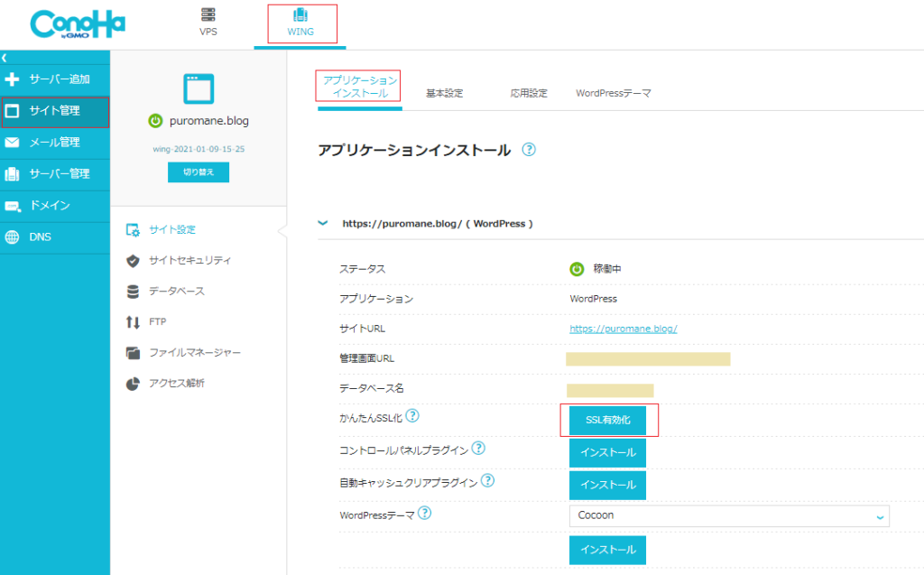Open the WordPress theme dropdown showing Cocoon
The height and width of the screenshot is (575, 924).
pyautogui.click(x=729, y=516)
